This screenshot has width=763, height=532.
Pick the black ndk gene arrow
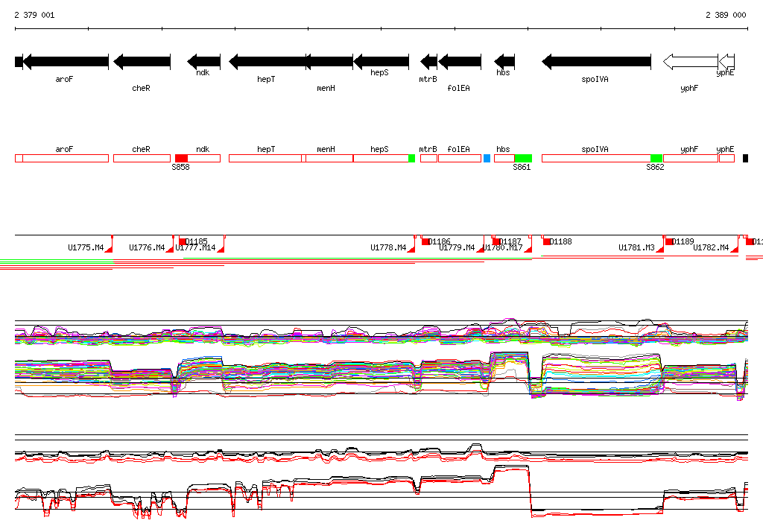pos(204,61)
